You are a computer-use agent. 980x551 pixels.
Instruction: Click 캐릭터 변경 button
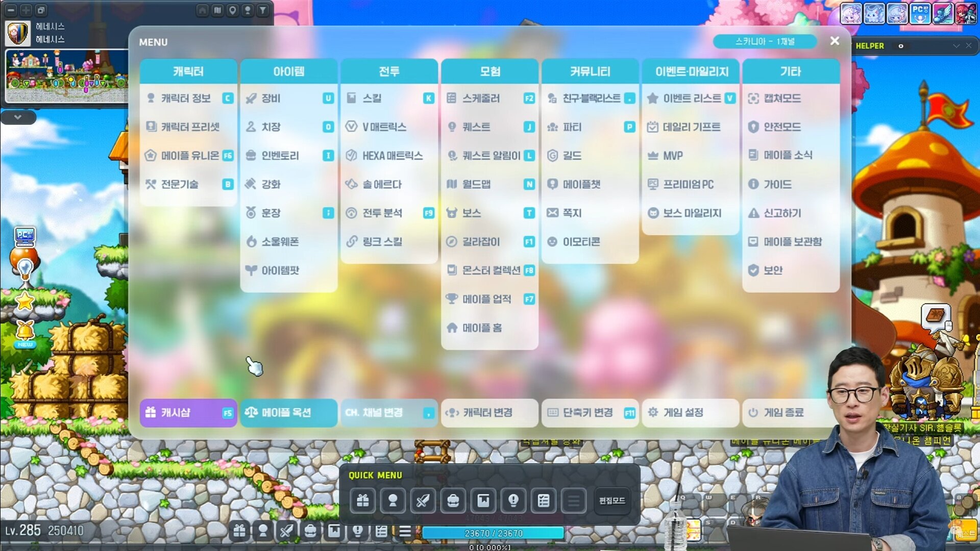pos(489,412)
